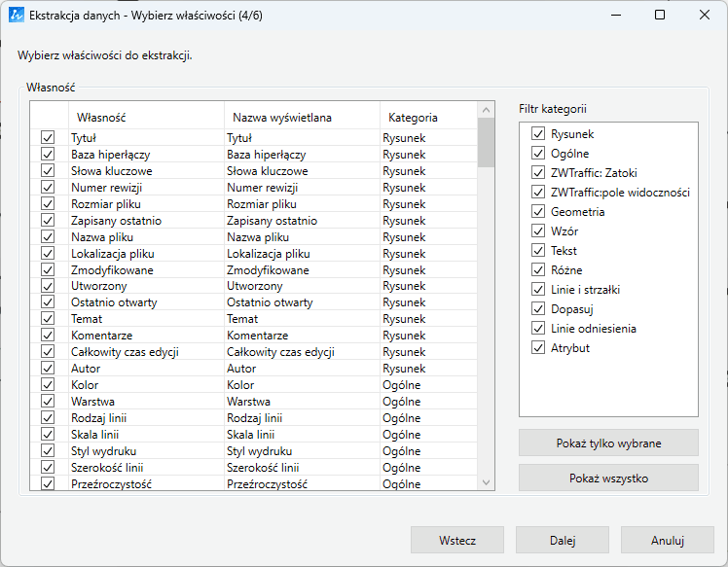The width and height of the screenshot is (728, 567).
Task: Cancel with the Anuluj button
Action: [668, 540]
